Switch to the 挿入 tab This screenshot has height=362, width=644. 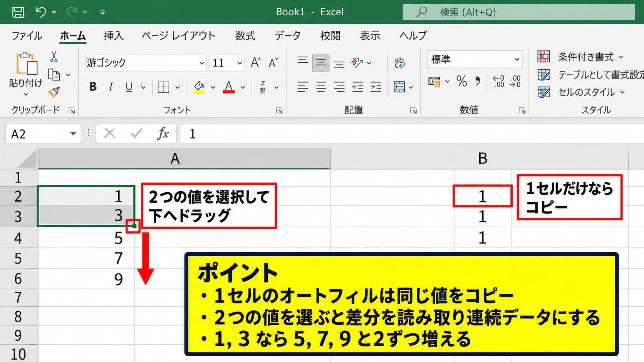(x=114, y=36)
